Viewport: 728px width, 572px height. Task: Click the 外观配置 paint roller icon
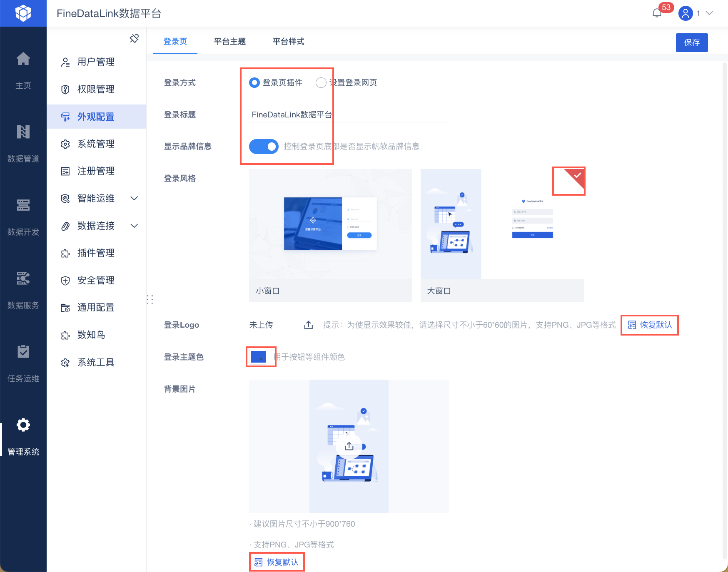tap(65, 117)
